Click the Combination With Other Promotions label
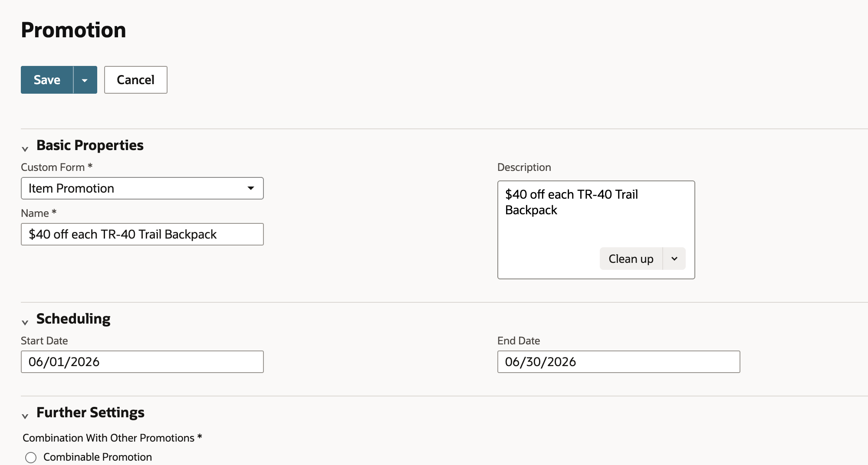Viewport: 868px width, 465px height. tap(112, 438)
